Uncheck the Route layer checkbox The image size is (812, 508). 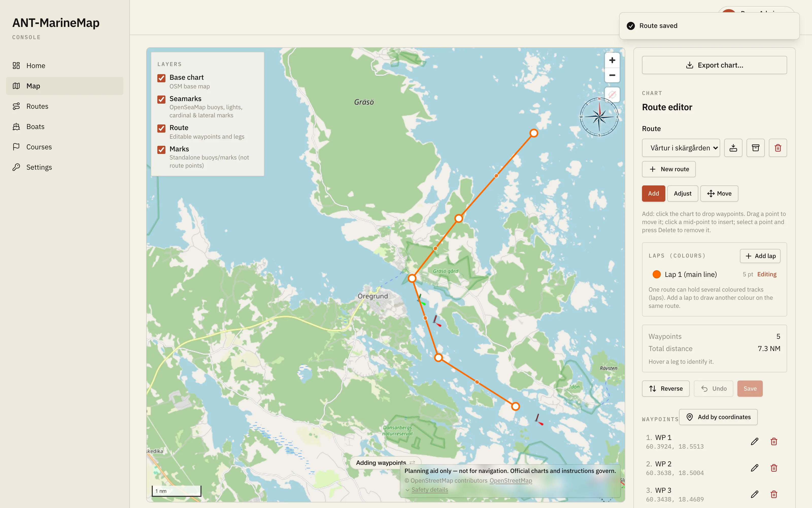point(161,128)
